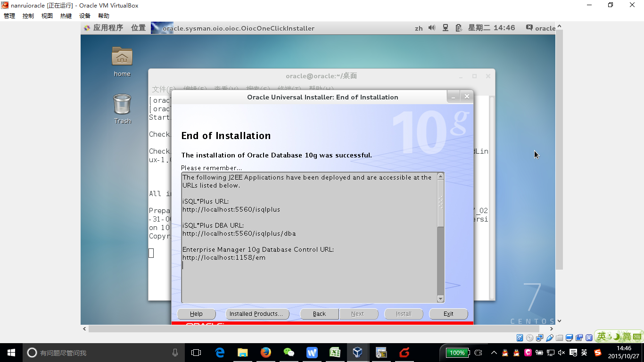Viewport: 644px width, 362px height.
Task: Open VirtualBox 帮助 menu
Action: (x=104, y=16)
